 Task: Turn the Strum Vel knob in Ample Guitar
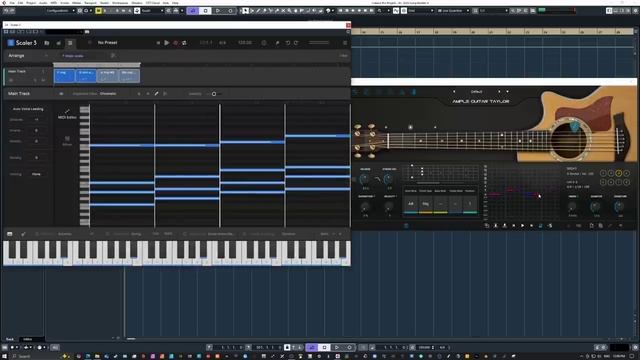(x=389, y=178)
